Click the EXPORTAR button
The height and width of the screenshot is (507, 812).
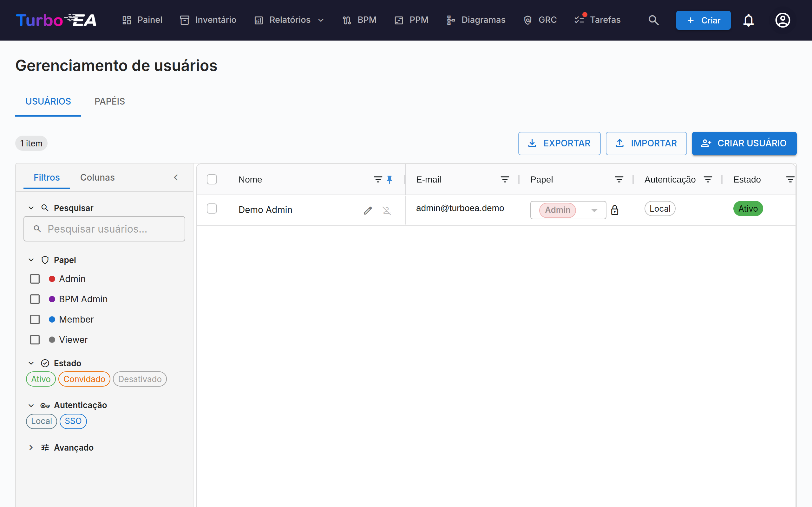point(559,143)
